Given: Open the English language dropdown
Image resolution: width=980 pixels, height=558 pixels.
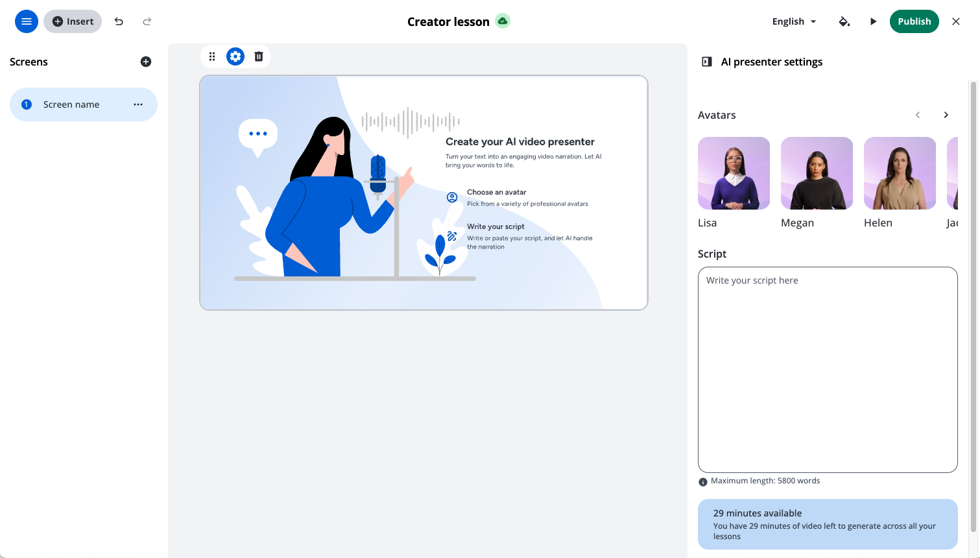Looking at the screenshot, I should pos(794,21).
